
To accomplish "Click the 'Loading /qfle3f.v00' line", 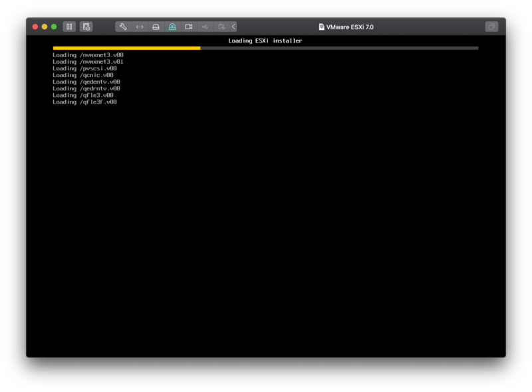I will [x=84, y=102].
